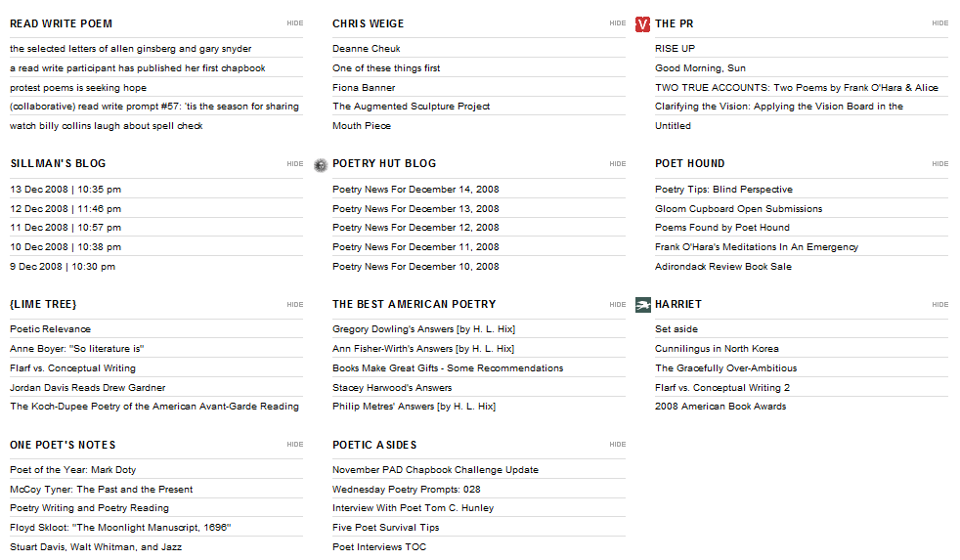Open the 'Good Morning, Sun' post
The height and width of the screenshot is (560, 960).
(700, 68)
